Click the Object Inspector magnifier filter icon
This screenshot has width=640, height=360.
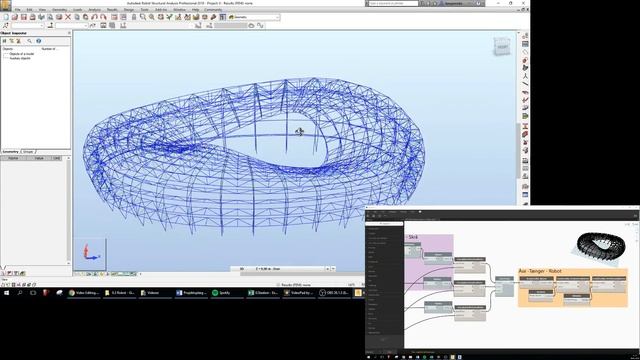pos(29,41)
